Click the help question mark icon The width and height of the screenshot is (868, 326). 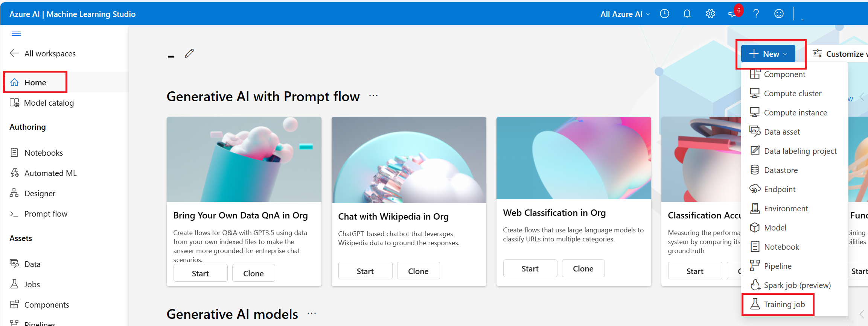[x=756, y=14]
